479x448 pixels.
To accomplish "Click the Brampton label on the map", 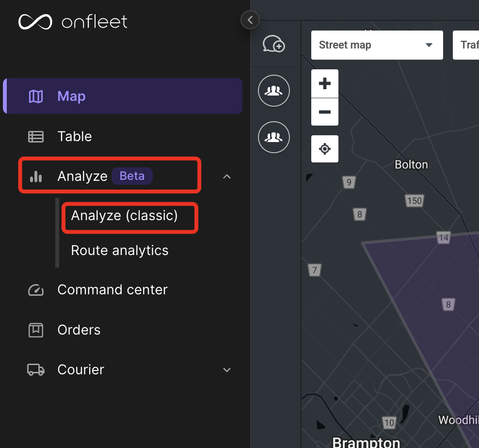I will click(x=366, y=442).
